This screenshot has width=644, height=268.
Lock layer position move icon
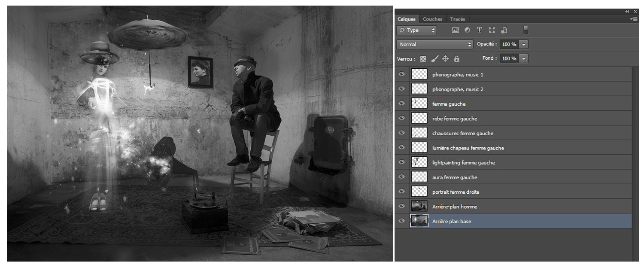click(445, 59)
